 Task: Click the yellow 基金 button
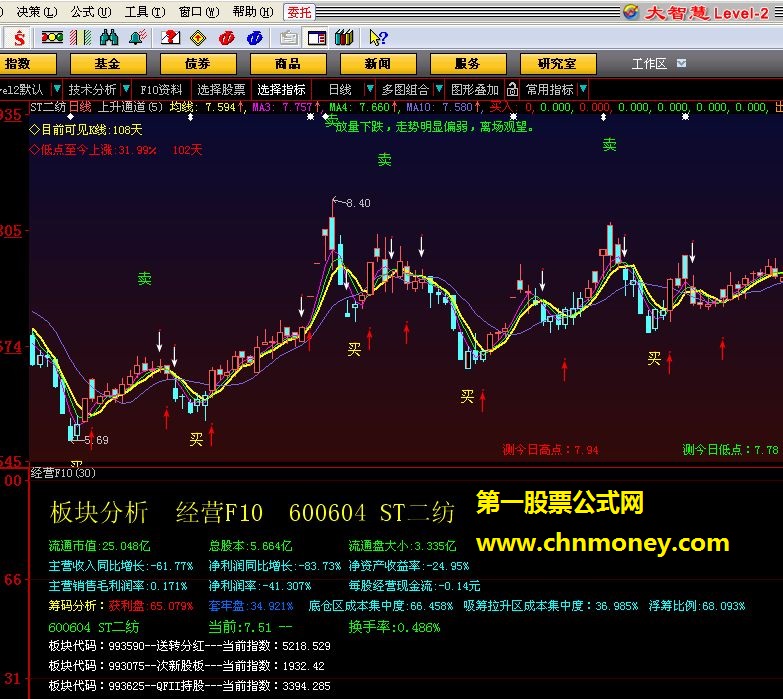[108, 64]
